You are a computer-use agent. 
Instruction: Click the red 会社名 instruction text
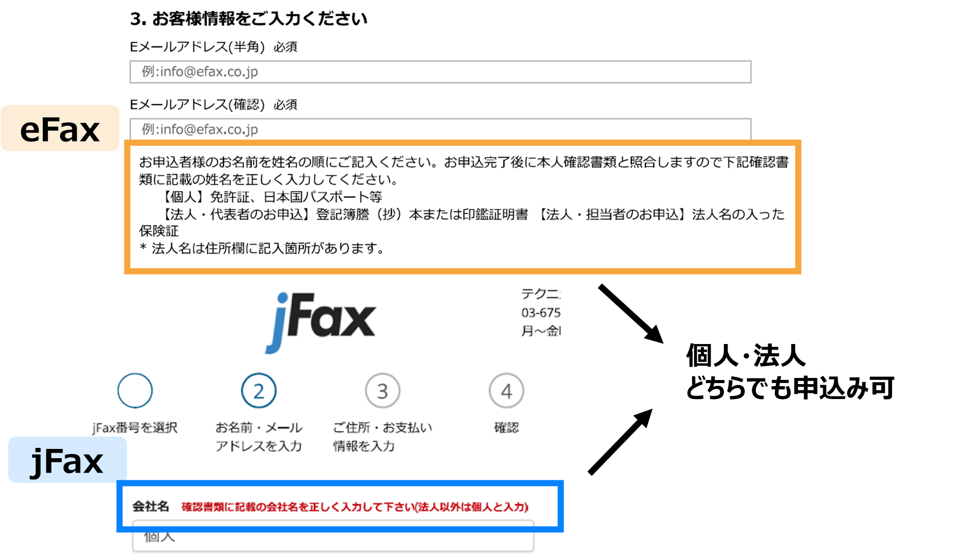pos(354,505)
